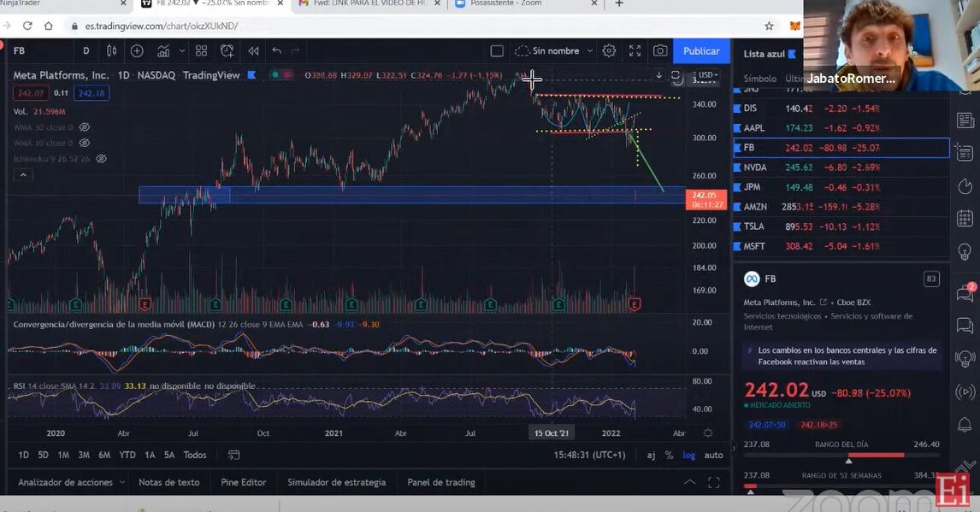This screenshot has height=512, width=980.
Task: Select the YTD time range
Action: click(x=127, y=456)
